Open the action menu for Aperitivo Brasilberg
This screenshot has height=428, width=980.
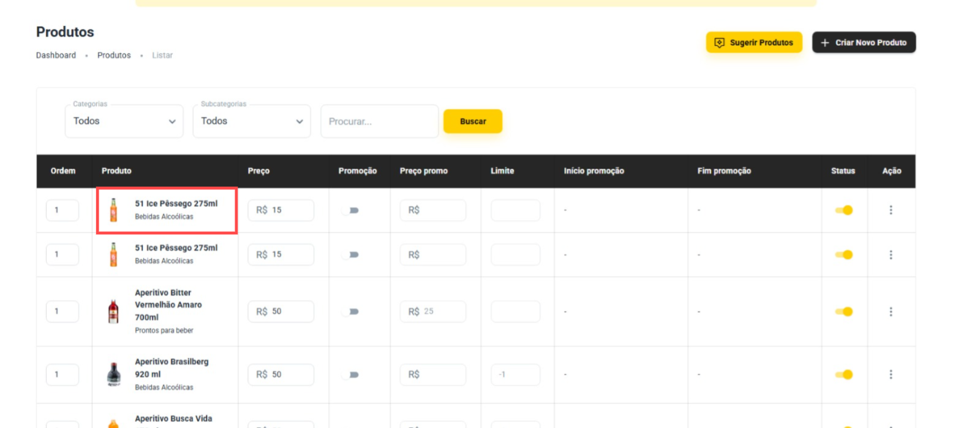(891, 374)
